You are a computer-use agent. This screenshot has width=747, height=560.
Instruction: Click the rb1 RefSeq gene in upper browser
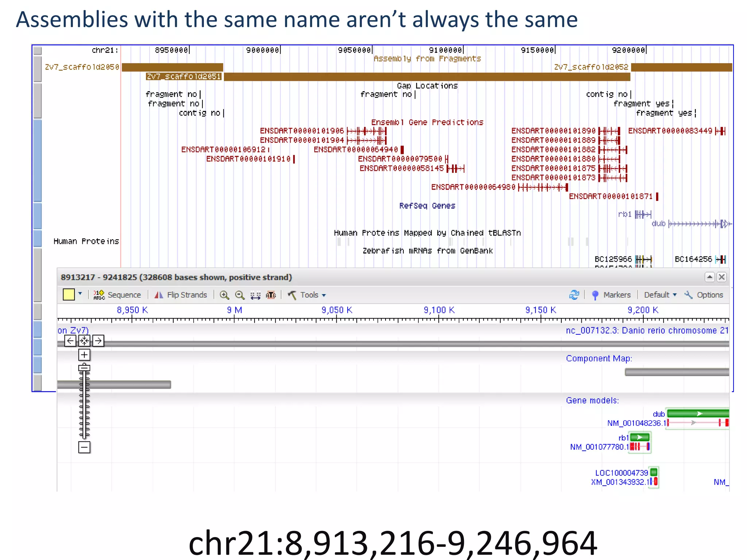pos(635,214)
